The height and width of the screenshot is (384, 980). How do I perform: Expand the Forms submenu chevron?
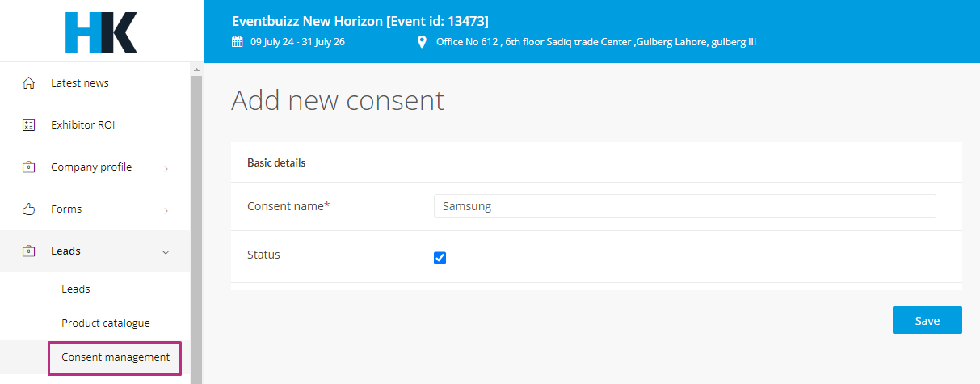click(x=166, y=210)
